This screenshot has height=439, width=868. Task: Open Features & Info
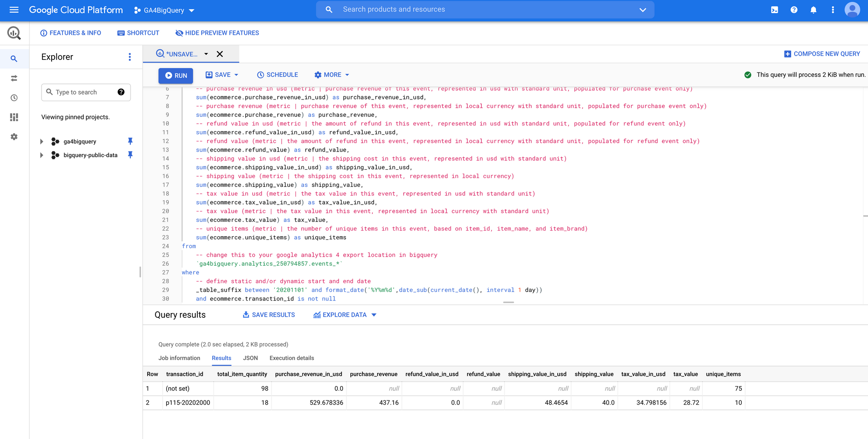pos(71,33)
